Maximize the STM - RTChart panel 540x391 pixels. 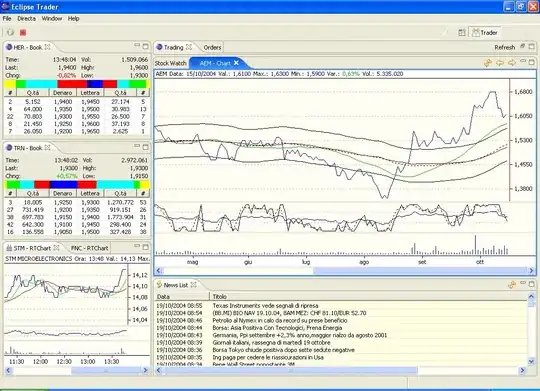click(x=146, y=247)
